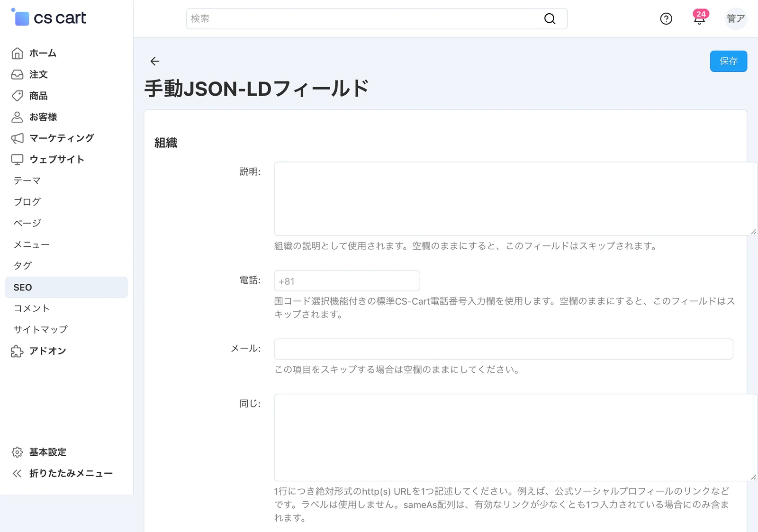Open notifications bell with 24 badge
Viewport: 758px width, 532px height.
tap(700, 18)
